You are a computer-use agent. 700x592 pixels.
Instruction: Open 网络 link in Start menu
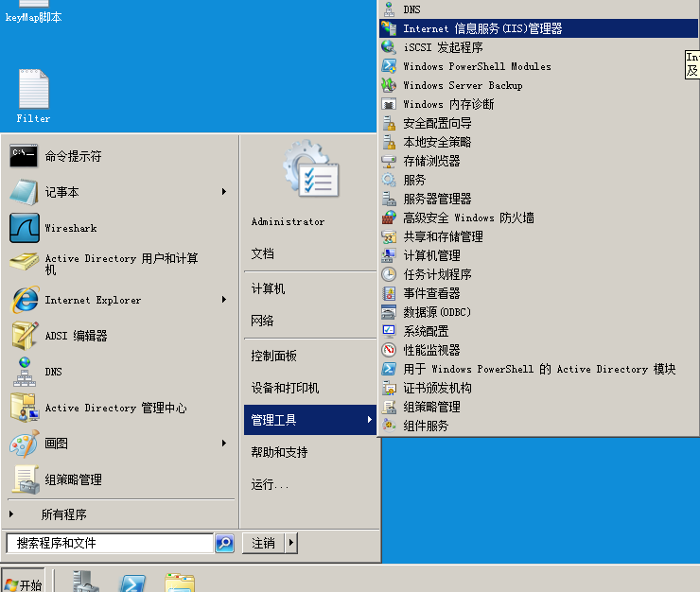pyautogui.click(x=263, y=321)
